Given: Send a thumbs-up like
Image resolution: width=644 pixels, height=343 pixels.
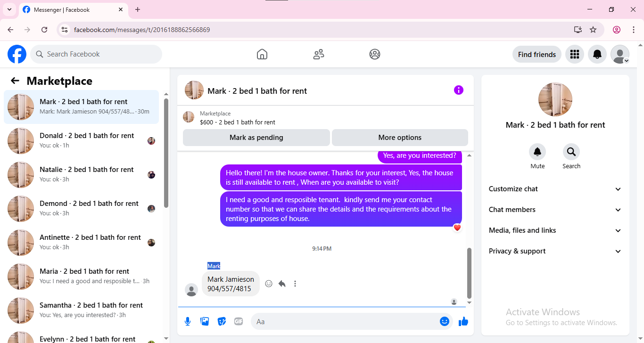Looking at the screenshot, I should point(463,321).
